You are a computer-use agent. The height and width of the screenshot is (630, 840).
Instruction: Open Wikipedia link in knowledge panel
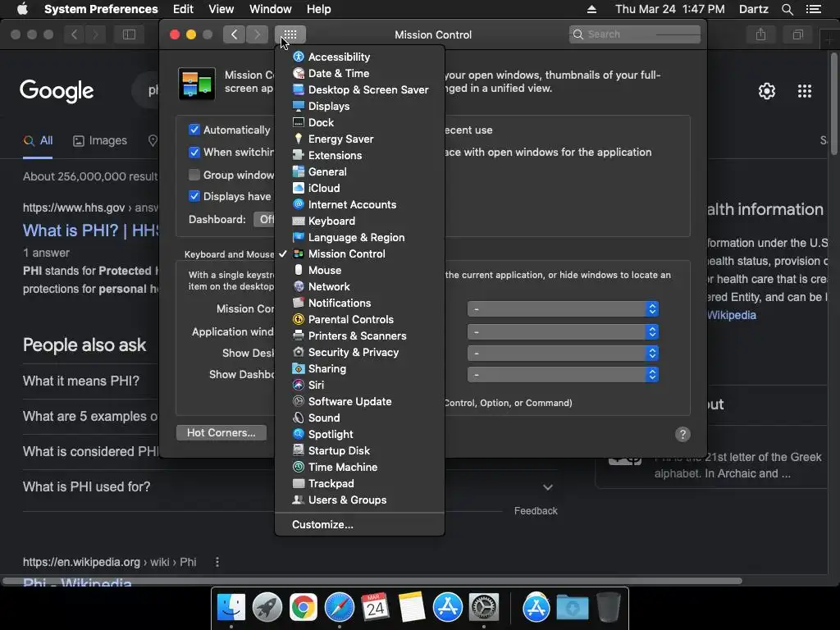tap(731, 315)
